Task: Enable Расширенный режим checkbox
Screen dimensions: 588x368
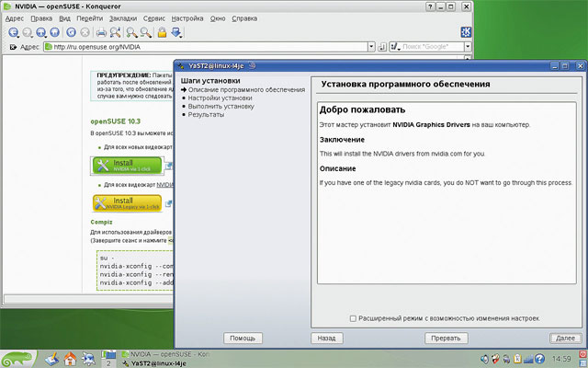Action: pyautogui.click(x=353, y=318)
